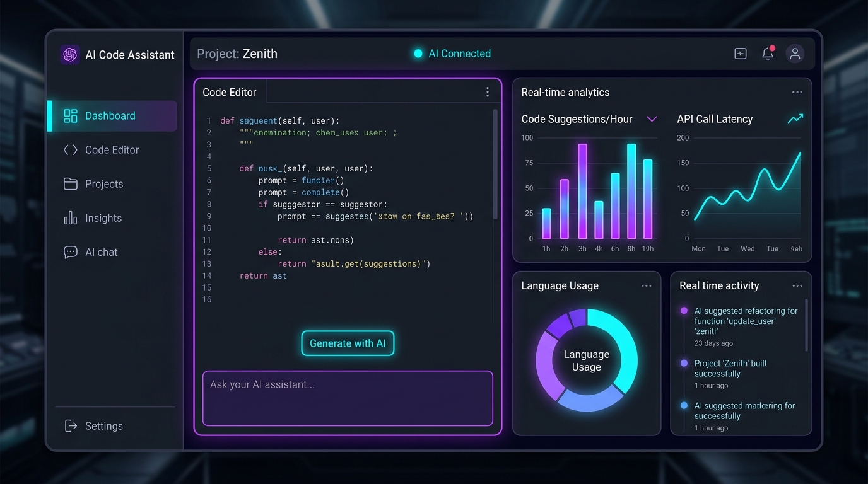Click the add new plus icon in header

(741, 54)
